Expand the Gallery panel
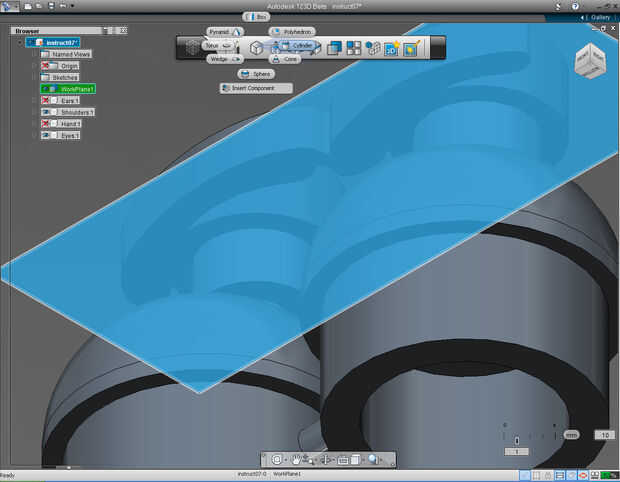Viewport: 620px width, 482px height. (595, 17)
